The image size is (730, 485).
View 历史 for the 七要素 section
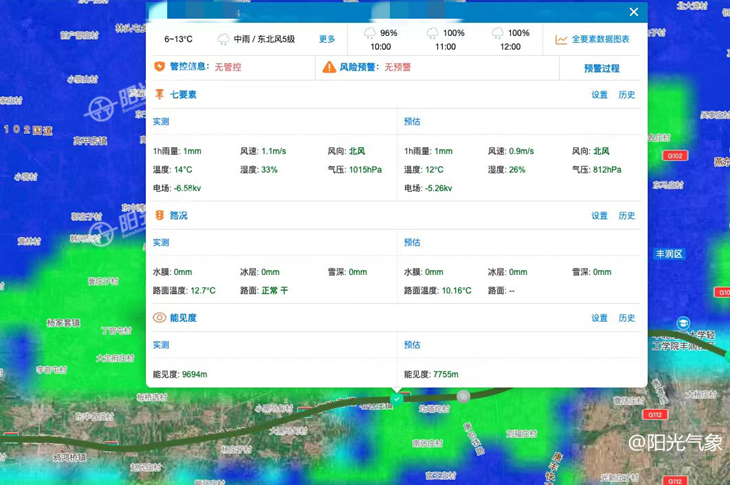pyautogui.click(x=626, y=95)
